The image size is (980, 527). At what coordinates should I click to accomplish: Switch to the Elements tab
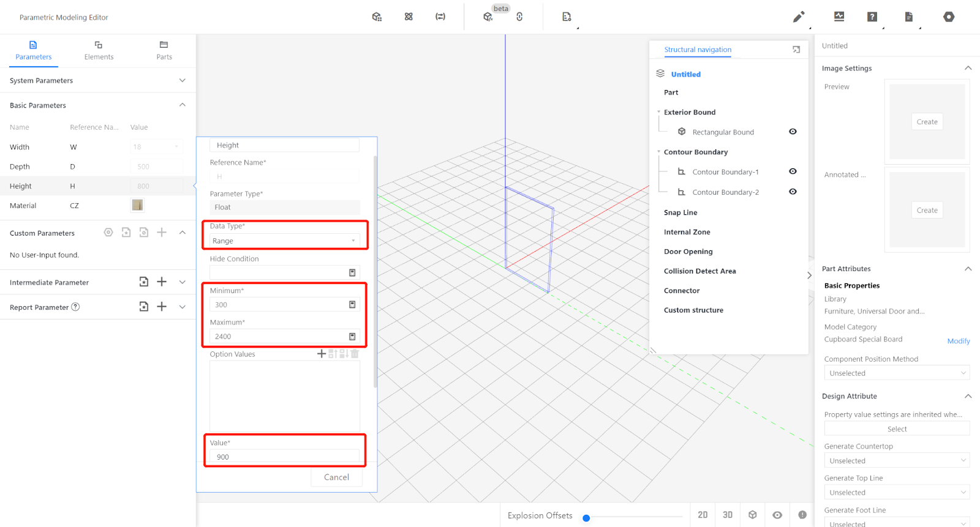99,50
